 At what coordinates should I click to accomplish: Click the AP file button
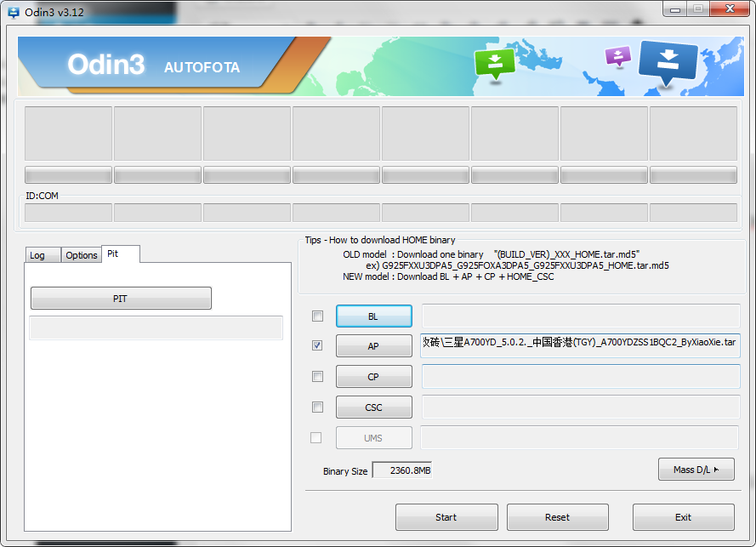coord(373,346)
